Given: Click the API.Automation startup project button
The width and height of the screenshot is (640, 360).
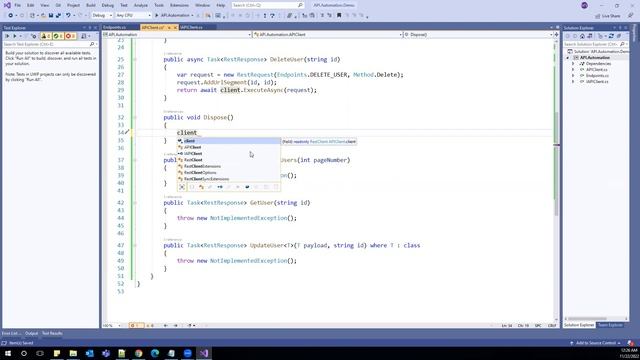Looking at the screenshot, I should click(x=174, y=16).
